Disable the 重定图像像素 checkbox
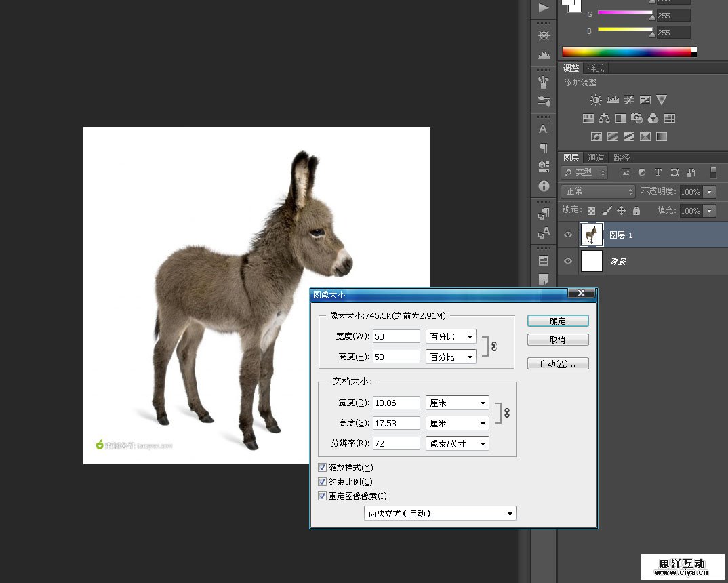Viewport: 728px width, 583px height. coord(323,496)
